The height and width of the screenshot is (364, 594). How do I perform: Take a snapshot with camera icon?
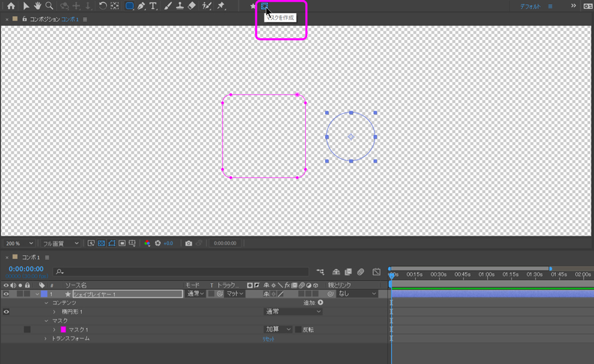(189, 243)
